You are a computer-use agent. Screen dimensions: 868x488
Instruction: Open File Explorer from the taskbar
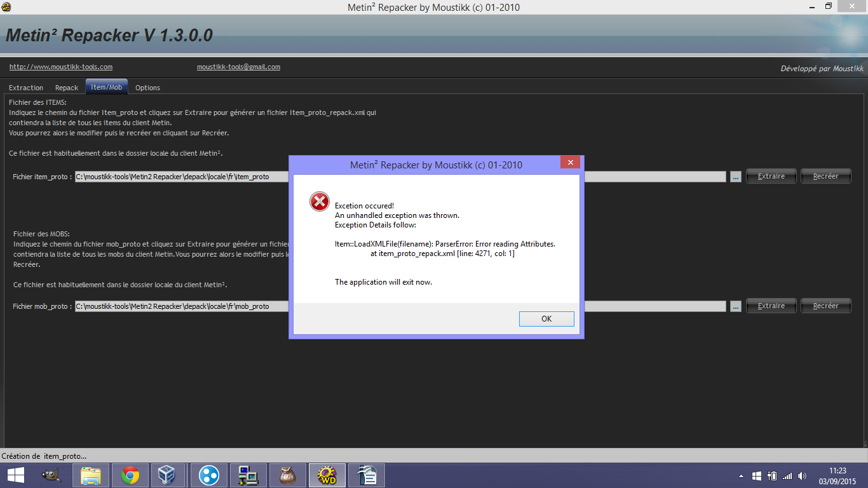(x=91, y=475)
